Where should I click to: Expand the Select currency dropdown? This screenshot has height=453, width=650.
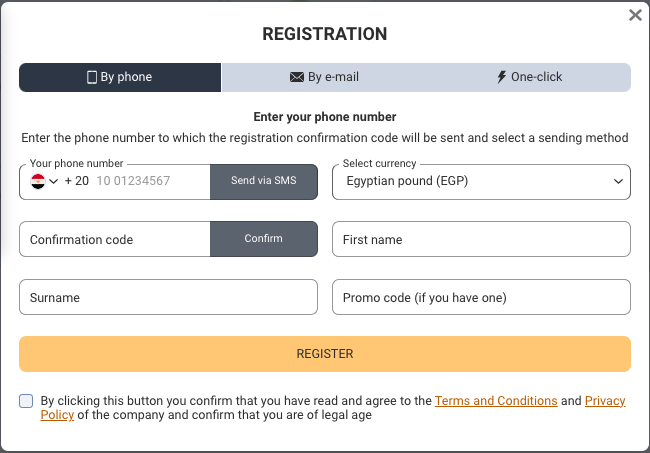point(615,181)
